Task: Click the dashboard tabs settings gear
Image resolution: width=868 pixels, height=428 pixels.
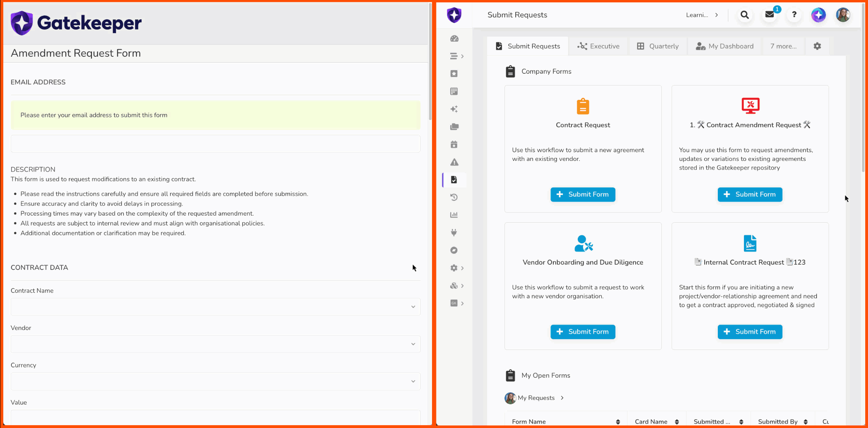Action: 817,46
